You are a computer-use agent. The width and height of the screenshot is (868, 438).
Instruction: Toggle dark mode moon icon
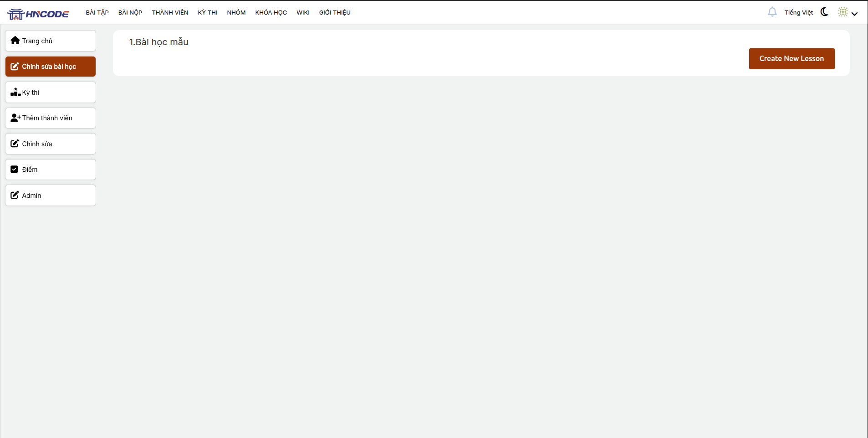(824, 12)
